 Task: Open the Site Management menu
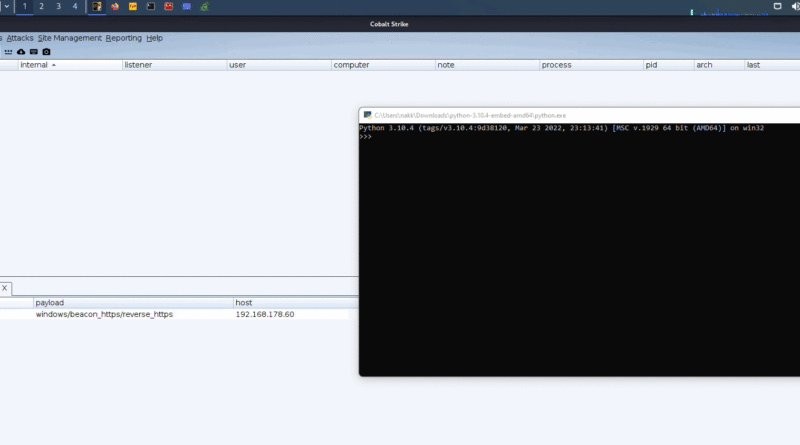tap(69, 38)
